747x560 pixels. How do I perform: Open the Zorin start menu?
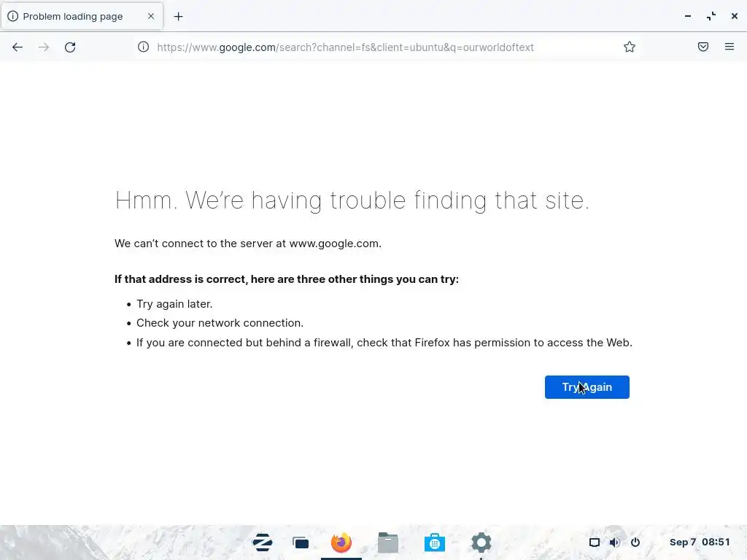click(x=263, y=542)
